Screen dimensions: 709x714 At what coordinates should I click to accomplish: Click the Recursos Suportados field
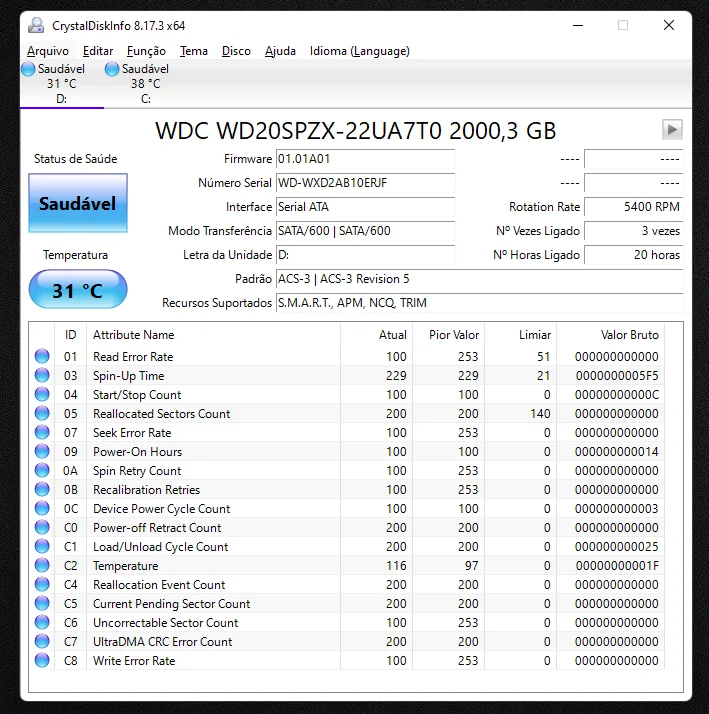tap(479, 303)
